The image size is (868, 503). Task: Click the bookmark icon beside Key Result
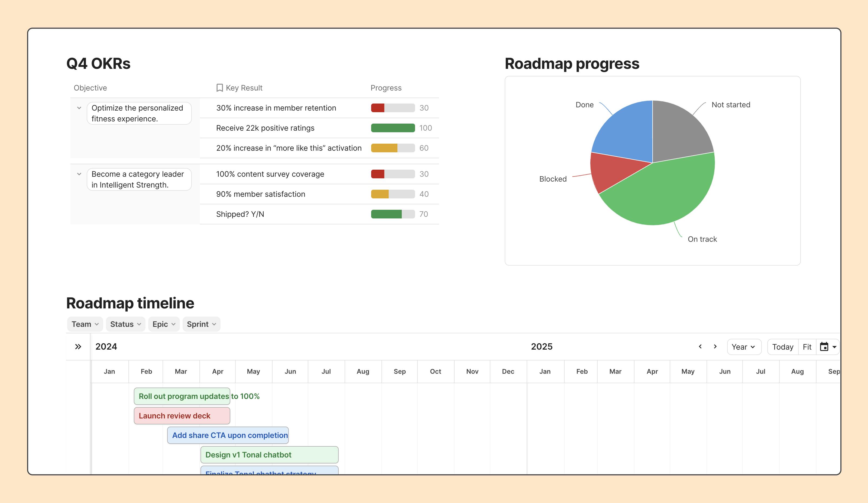(x=219, y=88)
